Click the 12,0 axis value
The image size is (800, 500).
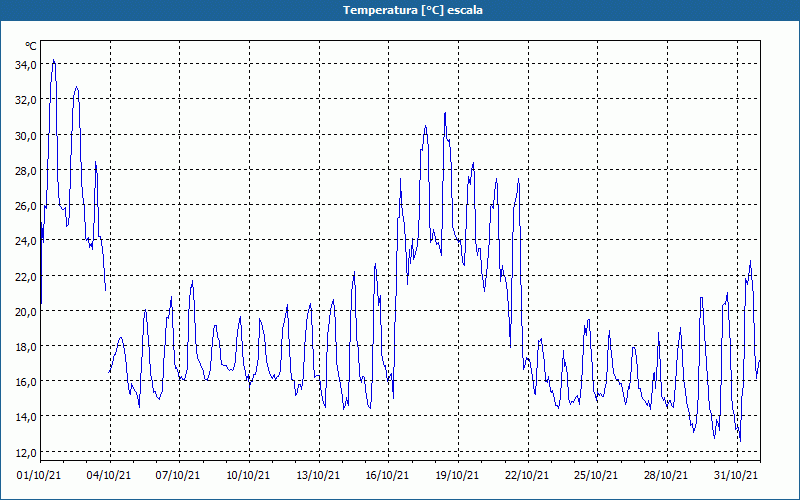pos(26,453)
